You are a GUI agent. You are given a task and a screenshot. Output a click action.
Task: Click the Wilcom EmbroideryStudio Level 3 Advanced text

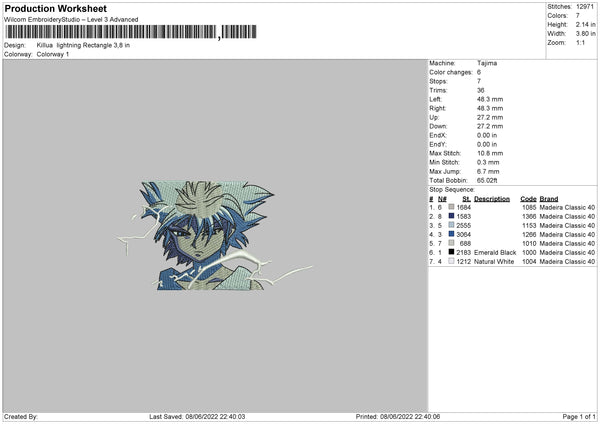point(71,20)
